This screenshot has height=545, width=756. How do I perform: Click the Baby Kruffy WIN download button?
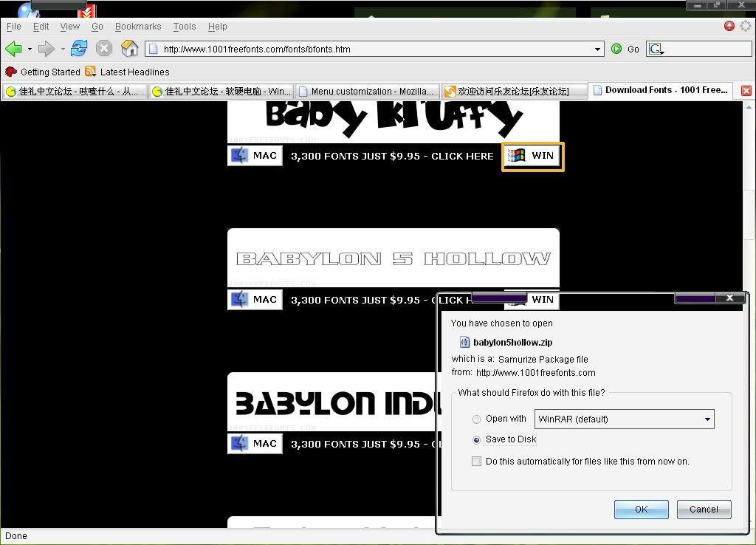[533, 157]
